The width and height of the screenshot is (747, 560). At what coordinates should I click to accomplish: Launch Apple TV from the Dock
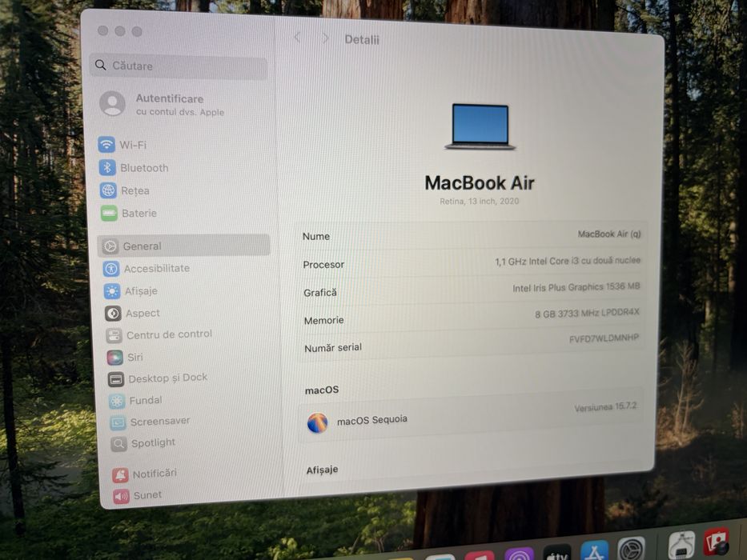556,554
